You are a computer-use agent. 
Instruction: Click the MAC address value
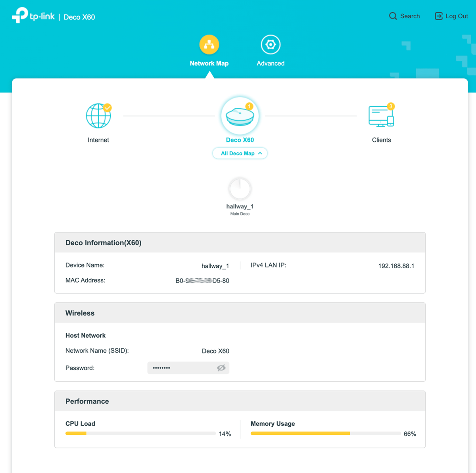(202, 281)
